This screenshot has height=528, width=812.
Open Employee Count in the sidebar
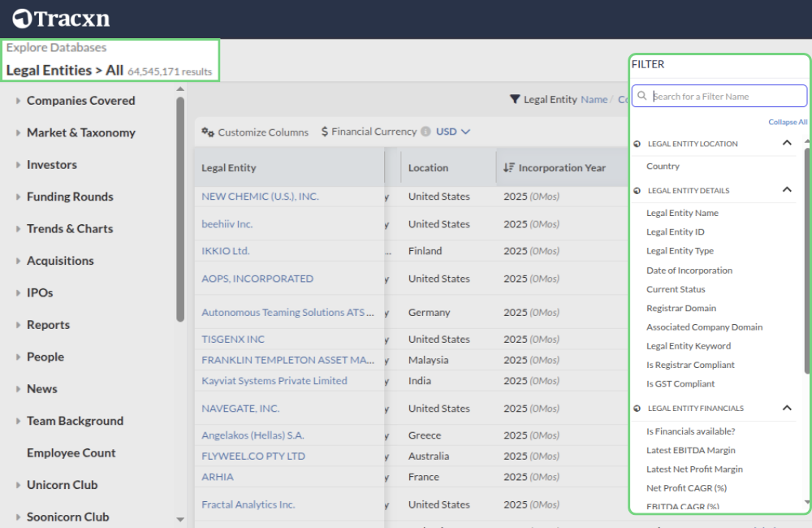coord(71,453)
